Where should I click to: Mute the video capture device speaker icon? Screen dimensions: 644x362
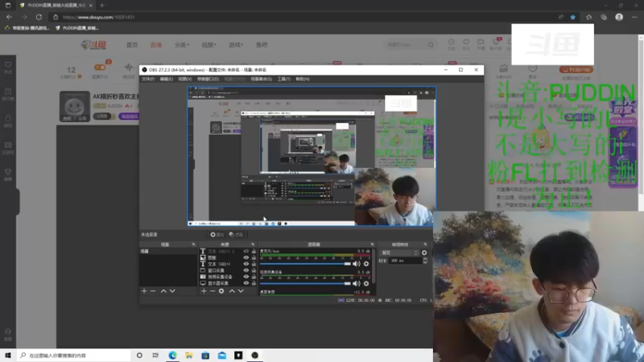pos(356,283)
